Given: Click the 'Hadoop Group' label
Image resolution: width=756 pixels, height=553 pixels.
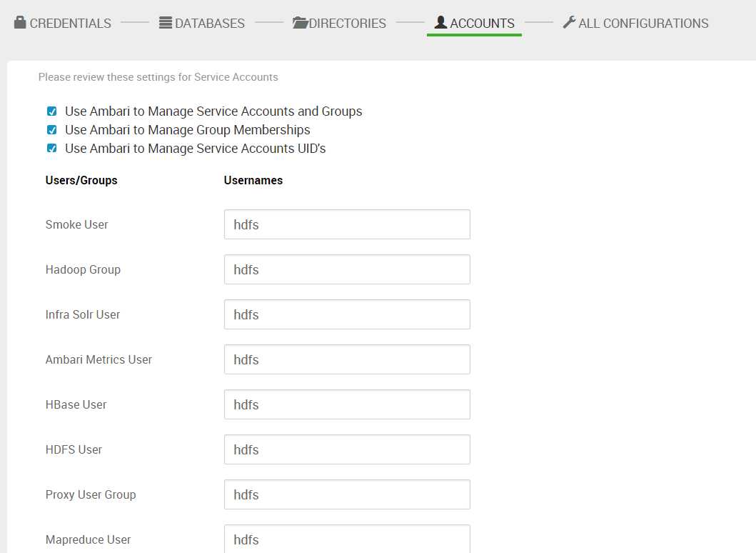Looking at the screenshot, I should click(83, 270).
